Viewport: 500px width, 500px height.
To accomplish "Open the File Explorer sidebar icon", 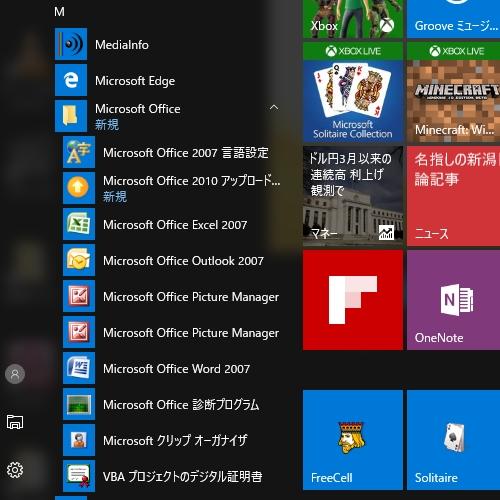I will tap(15, 422).
